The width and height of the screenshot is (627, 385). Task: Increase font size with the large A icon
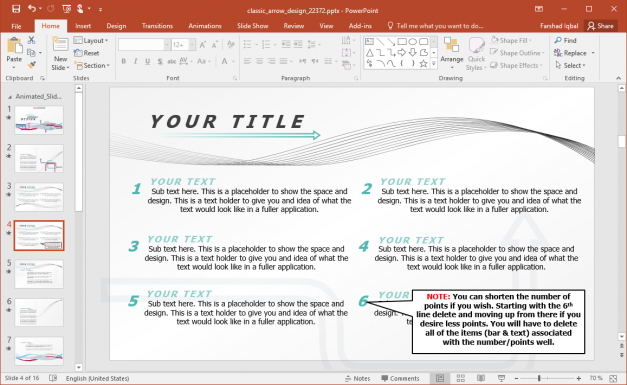click(x=203, y=44)
